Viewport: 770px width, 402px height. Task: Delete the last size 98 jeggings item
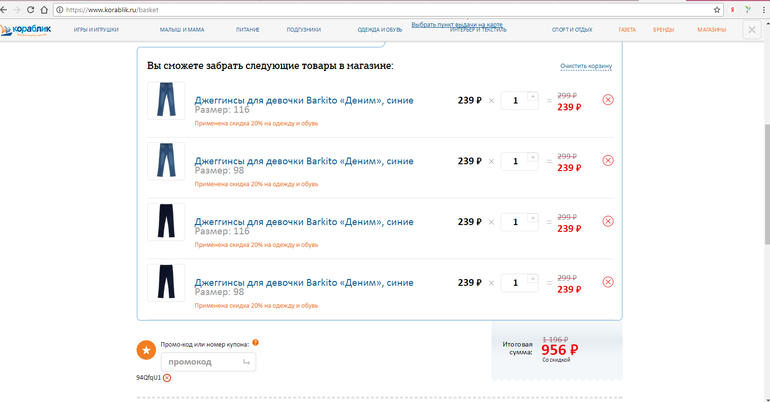click(x=608, y=282)
